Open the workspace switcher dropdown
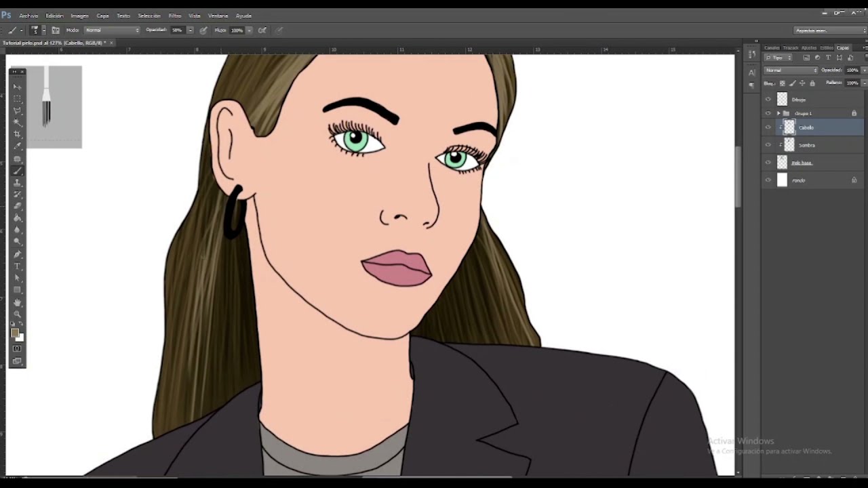Viewport: 868px width, 488px height. pyautogui.click(x=831, y=30)
